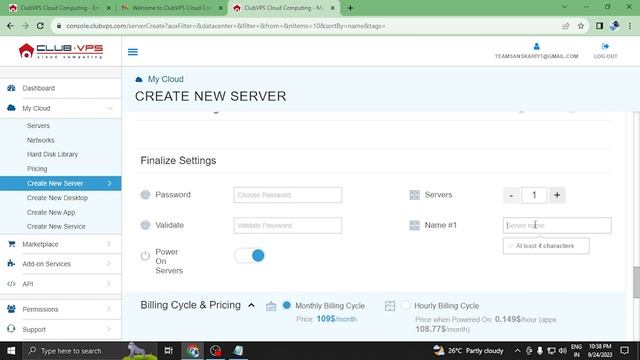Collapse the My Cloud sidebar menu
Image resolution: width=640 pixels, height=360 pixels.
coord(109,108)
